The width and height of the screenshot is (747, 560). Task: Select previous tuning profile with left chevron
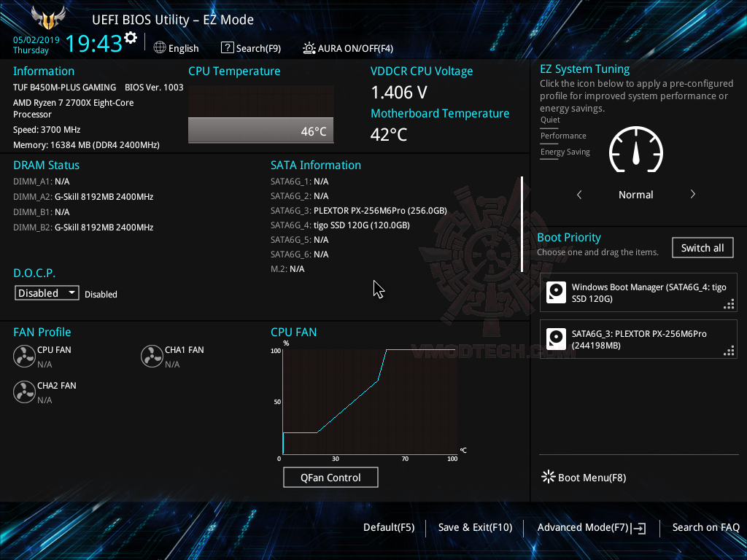tap(579, 194)
